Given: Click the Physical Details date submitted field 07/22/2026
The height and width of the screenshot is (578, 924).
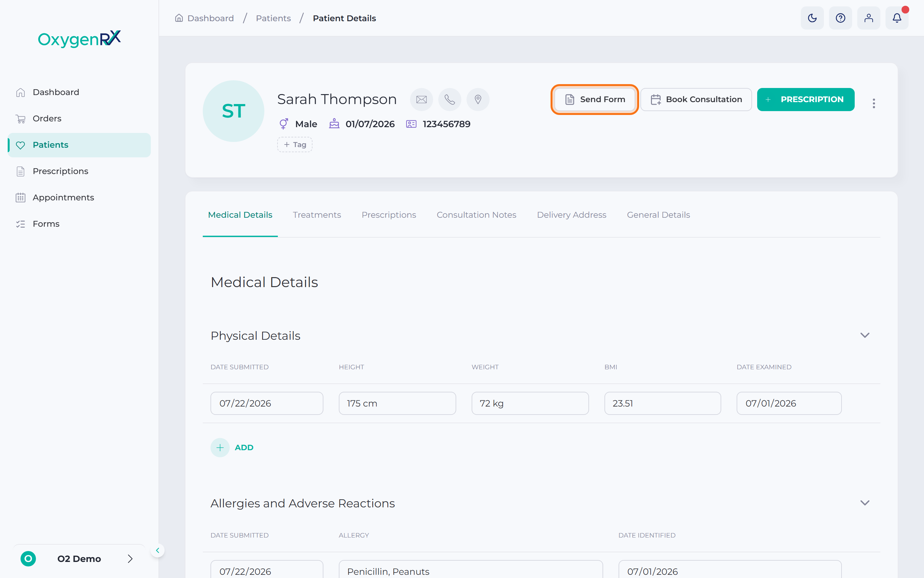Looking at the screenshot, I should point(267,403).
